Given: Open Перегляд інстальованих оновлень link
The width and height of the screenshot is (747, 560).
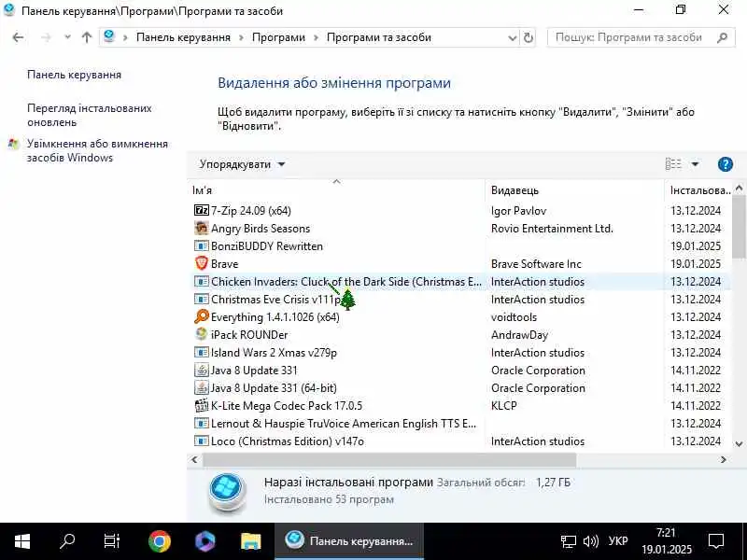Looking at the screenshot, I should coord(89,115).
